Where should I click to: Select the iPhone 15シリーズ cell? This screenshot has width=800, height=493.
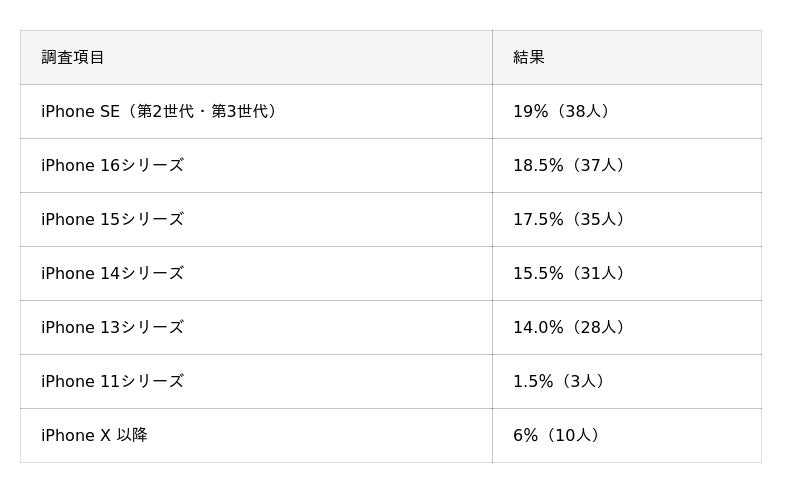(112, 220)
